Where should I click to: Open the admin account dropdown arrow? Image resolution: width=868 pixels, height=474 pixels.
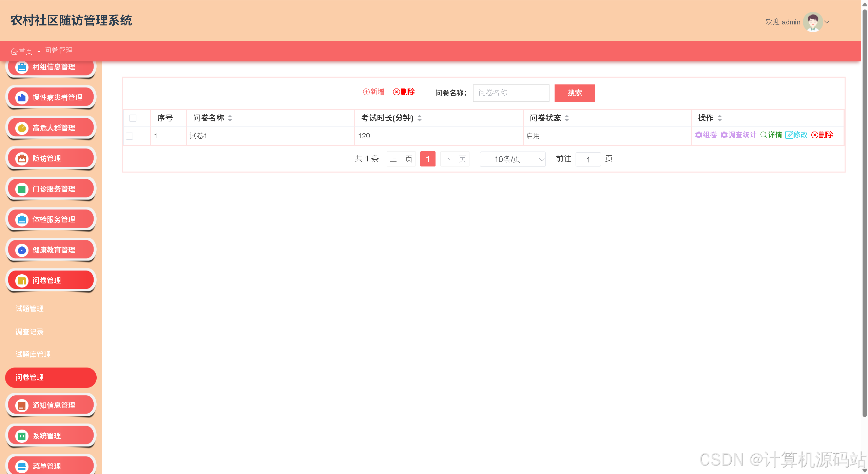(x=827, y=22)
